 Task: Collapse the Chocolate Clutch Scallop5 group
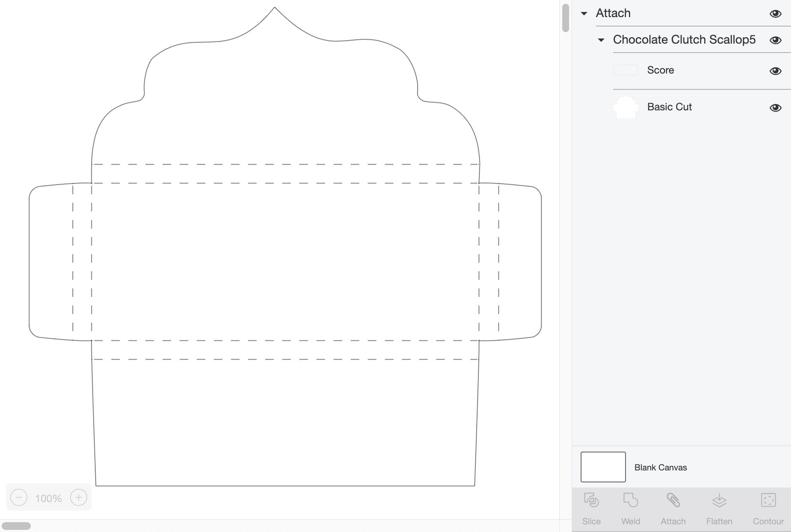click(x=601, y=40)
